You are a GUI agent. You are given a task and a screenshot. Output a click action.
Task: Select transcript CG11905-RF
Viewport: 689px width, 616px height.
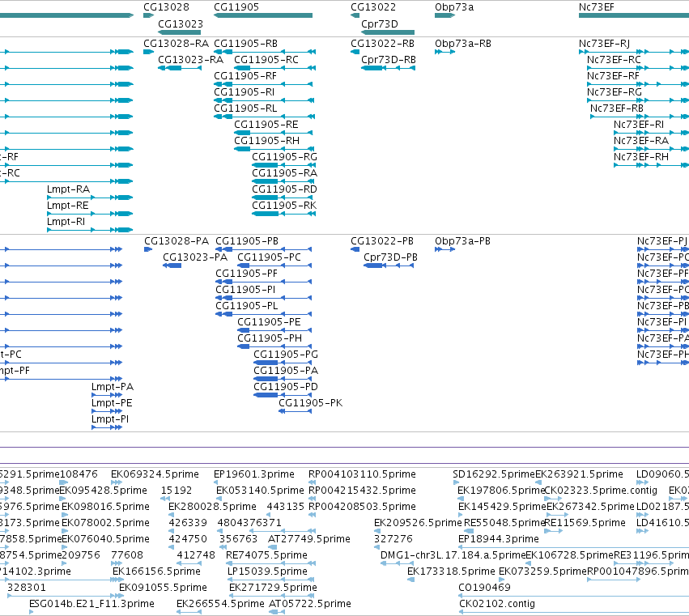tap(245, 76)
